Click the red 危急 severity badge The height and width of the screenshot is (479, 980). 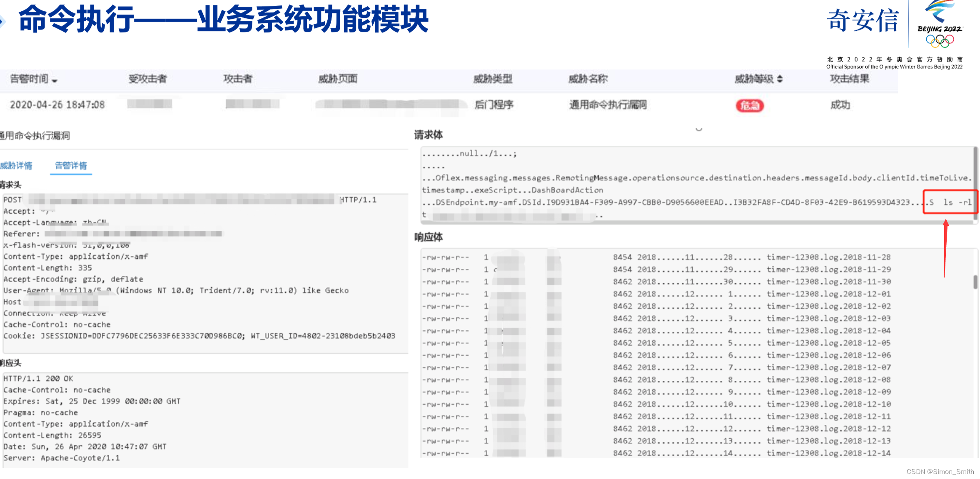coord(750,105)
